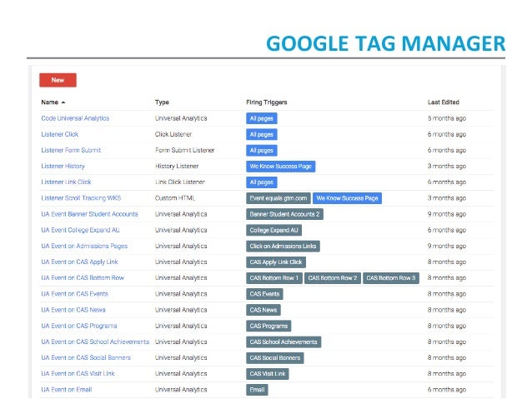Click We Know Success Page trigger in Listener History row
The width and height of the screenshot is (532, 399).
[x=280, y=166]
